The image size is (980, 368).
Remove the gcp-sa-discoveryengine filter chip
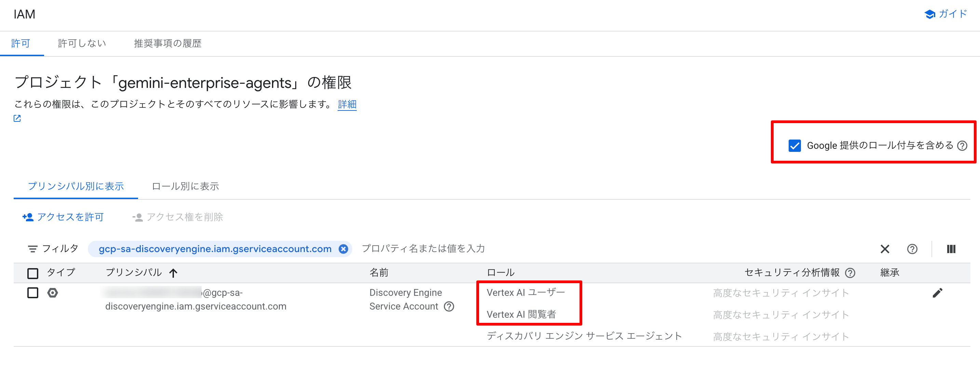(343, 249)
